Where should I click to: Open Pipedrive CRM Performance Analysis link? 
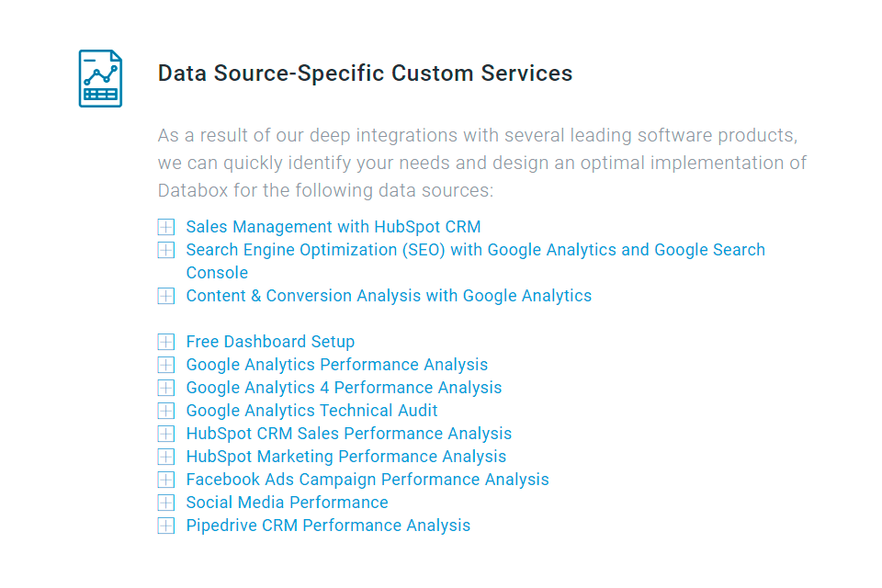pyautogui.click(x=328, y=526)
